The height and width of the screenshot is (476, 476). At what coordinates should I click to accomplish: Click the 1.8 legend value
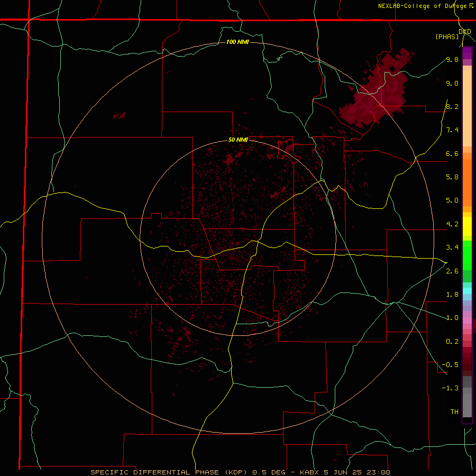point(452,295)
